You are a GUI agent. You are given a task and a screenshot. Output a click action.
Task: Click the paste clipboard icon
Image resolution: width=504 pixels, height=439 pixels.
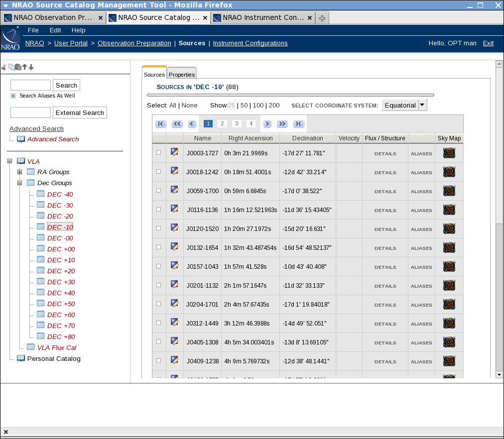coord(18,67)
